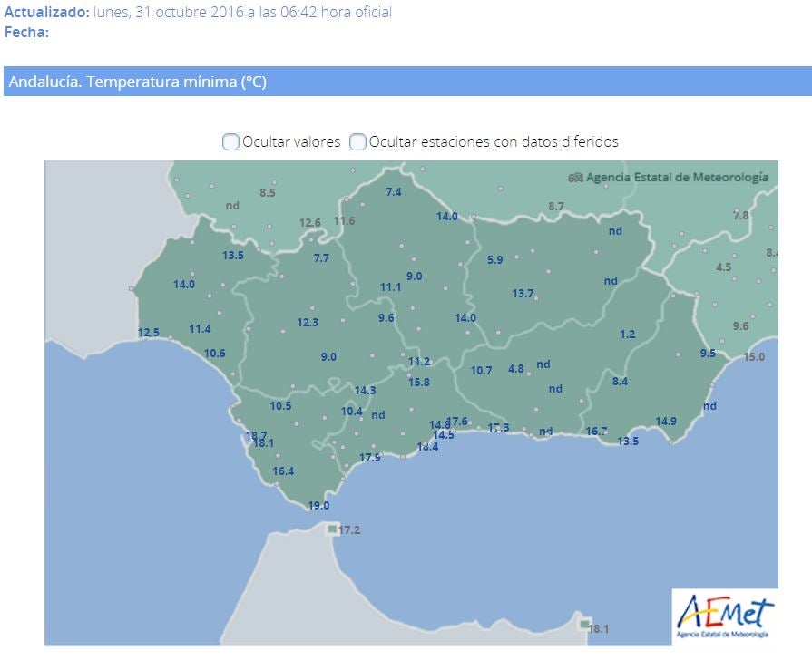
Task: Click the 1.2 minimum temperature reading
Action: (628, 335)
